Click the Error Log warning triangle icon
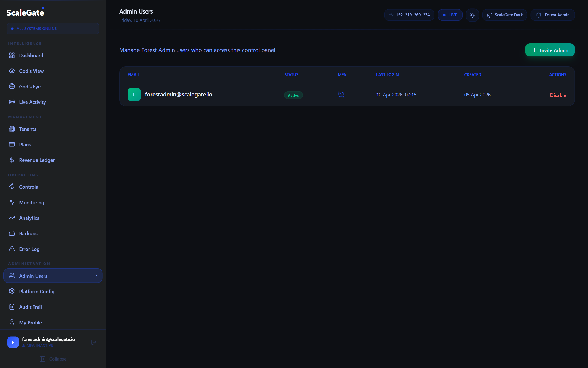 pos(12,249)
